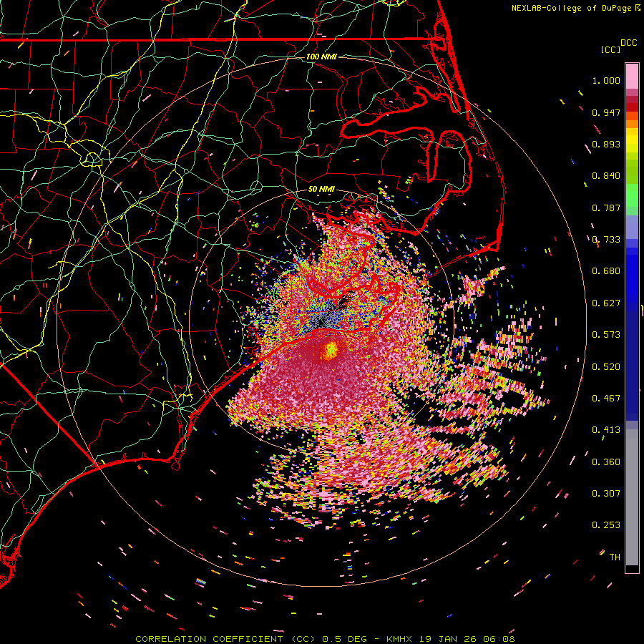
Task: Click the KMHX station identifier in caption
Action: pos(400,639)
